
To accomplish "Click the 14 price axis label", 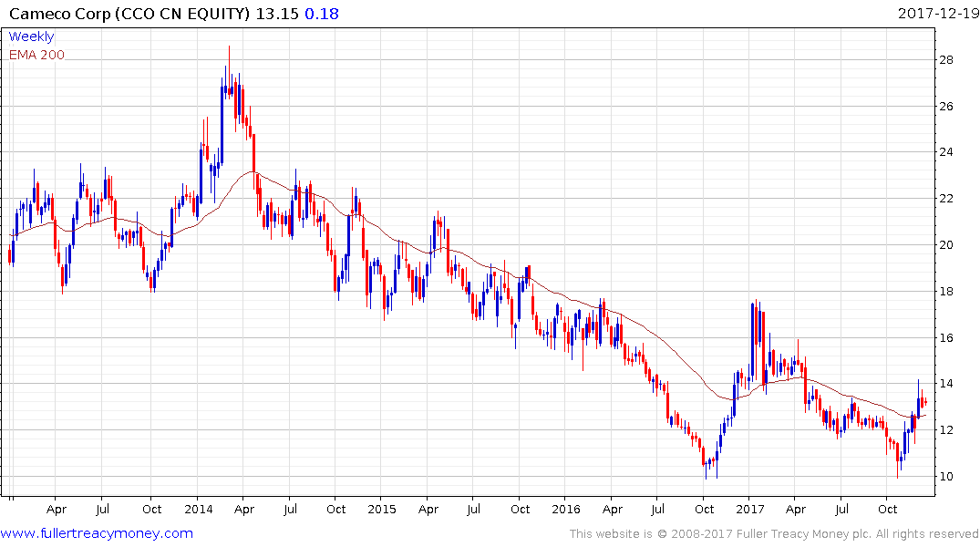I will [x=948, y=384].
